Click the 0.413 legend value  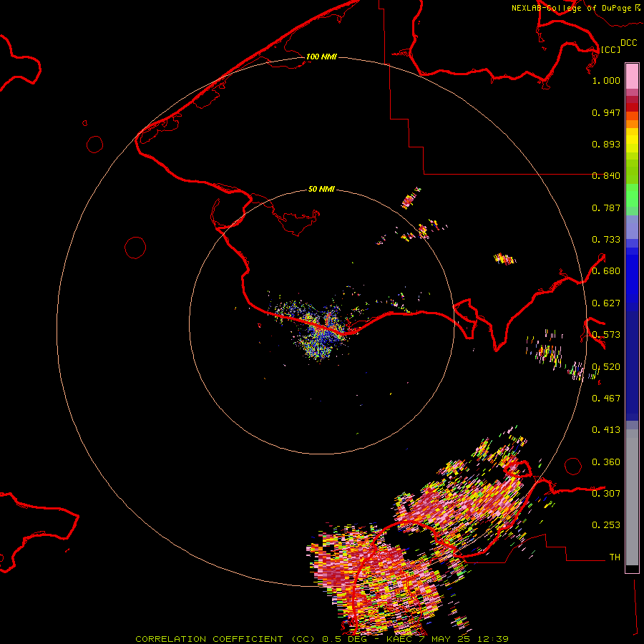[606, 430]
